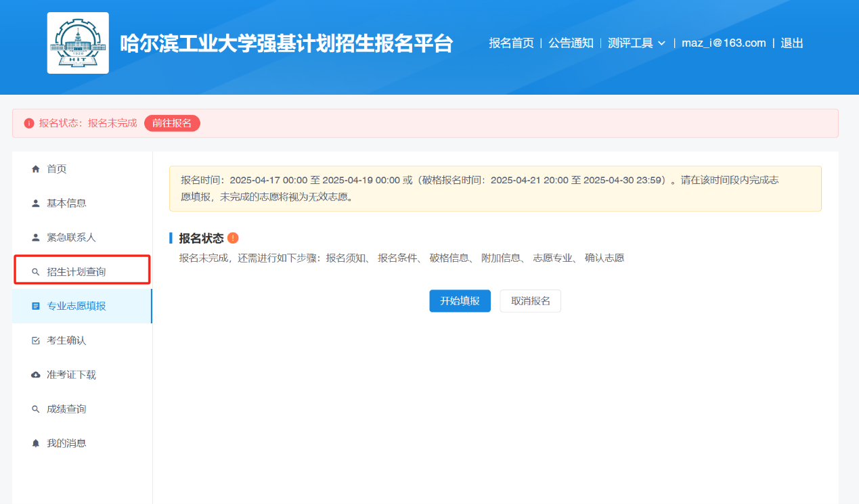Open 成绩查询 in the sidebar
This screenshot has width=859, height=504.
pos(82,409)
